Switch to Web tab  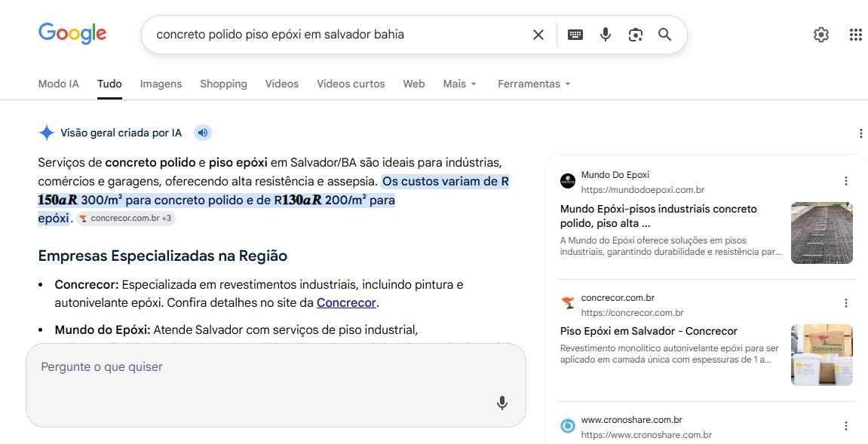click(x=413, y=84)
